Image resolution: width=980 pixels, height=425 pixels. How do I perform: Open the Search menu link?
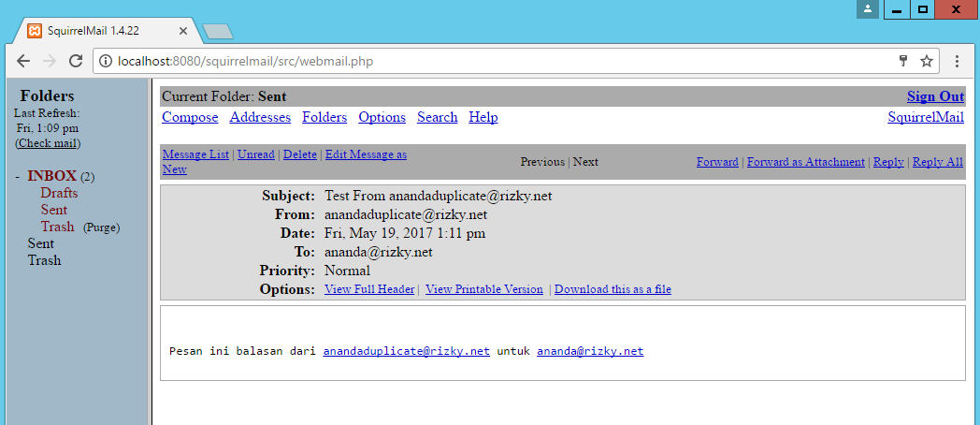(x=438, y=117)
